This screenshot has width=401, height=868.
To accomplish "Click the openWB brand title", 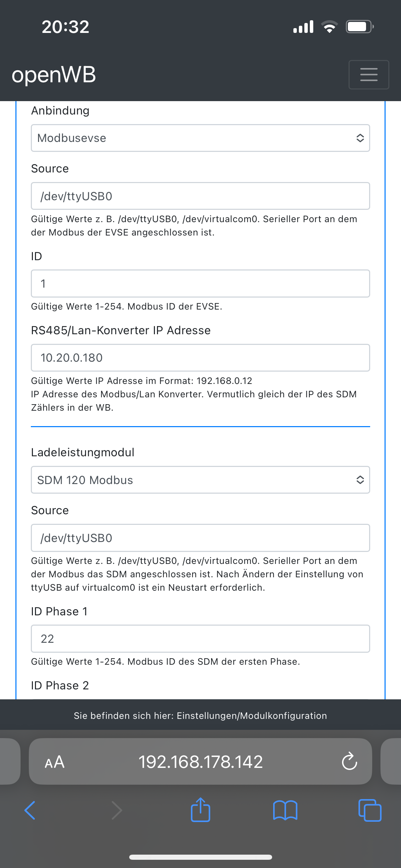I will pos(54,75).
